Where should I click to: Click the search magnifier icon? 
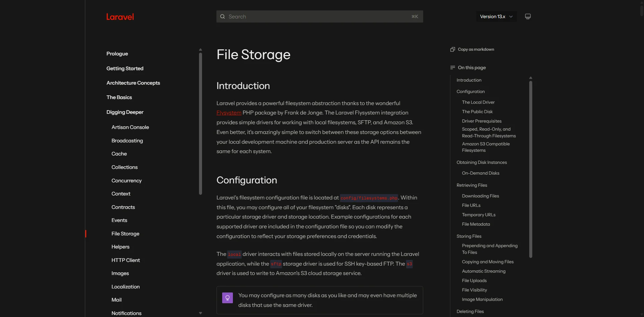click(x=222, y=16)
